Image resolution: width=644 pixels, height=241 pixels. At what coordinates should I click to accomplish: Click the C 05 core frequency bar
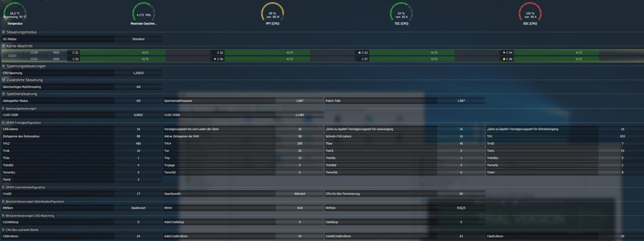tap(145, 59)
